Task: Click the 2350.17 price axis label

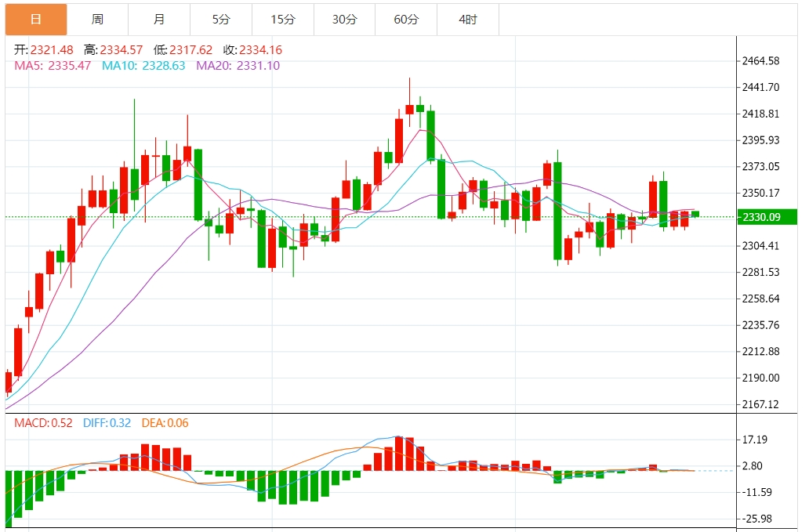Action: point(760,193)
